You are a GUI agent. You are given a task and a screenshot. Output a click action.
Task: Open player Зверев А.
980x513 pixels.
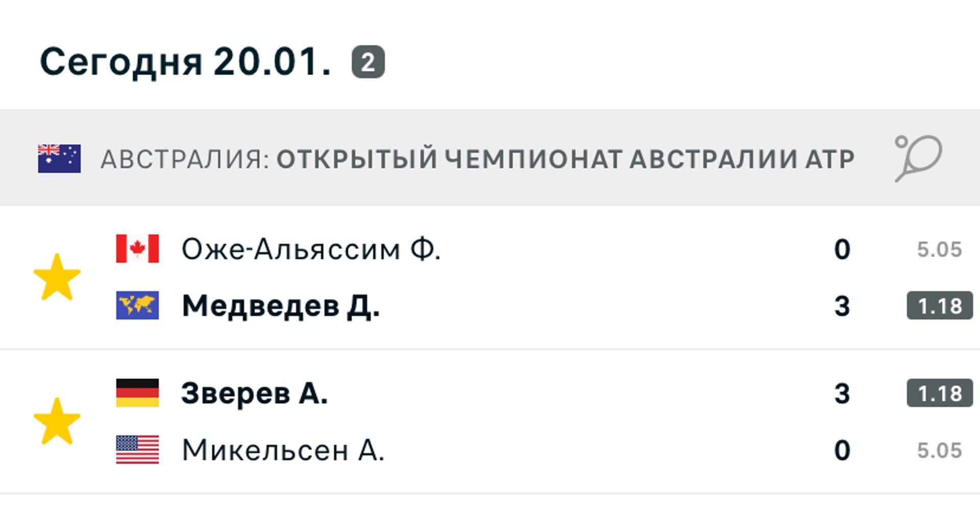click(254, 393)
